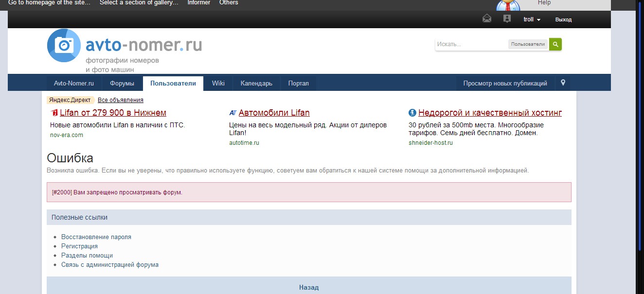Open the notifications person icon
The image size is (644, 294).
coord(507,19)
